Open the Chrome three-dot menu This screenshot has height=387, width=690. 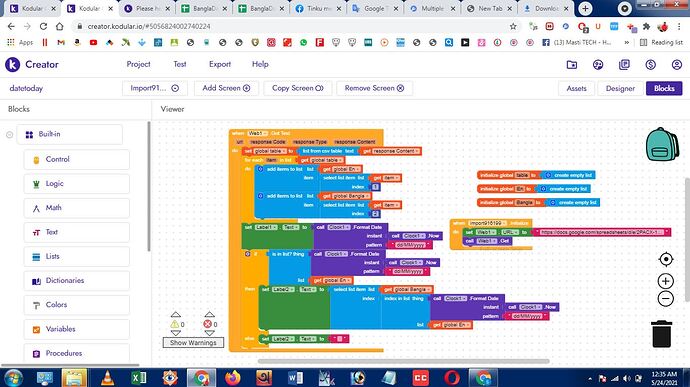pos(679,26)
